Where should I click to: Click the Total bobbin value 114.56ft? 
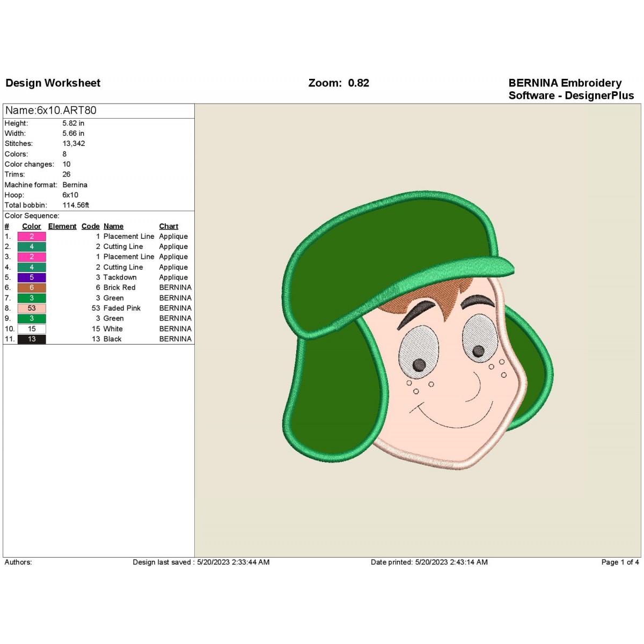click(x=76, y=205)
